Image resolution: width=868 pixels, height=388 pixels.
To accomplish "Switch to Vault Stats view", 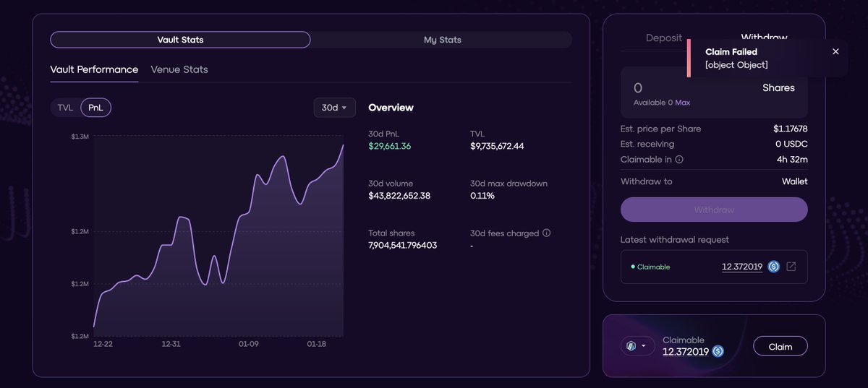I will click(x=180, y=40).
